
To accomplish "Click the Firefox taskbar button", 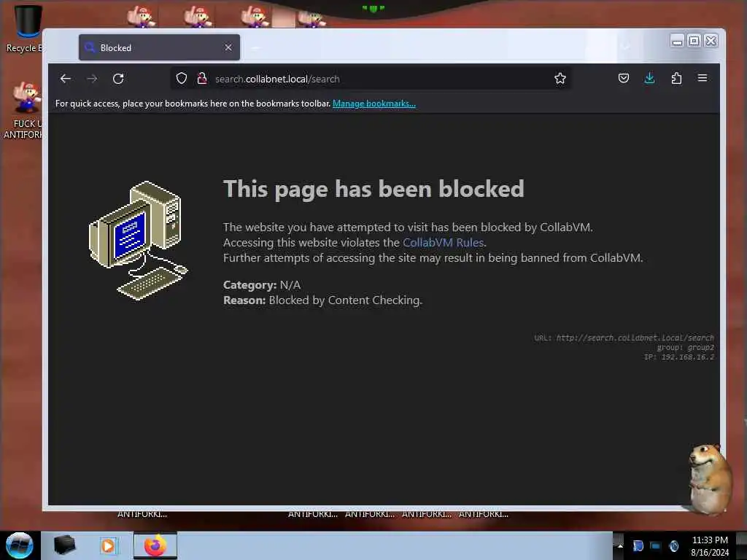I will (x=155, y=545).
